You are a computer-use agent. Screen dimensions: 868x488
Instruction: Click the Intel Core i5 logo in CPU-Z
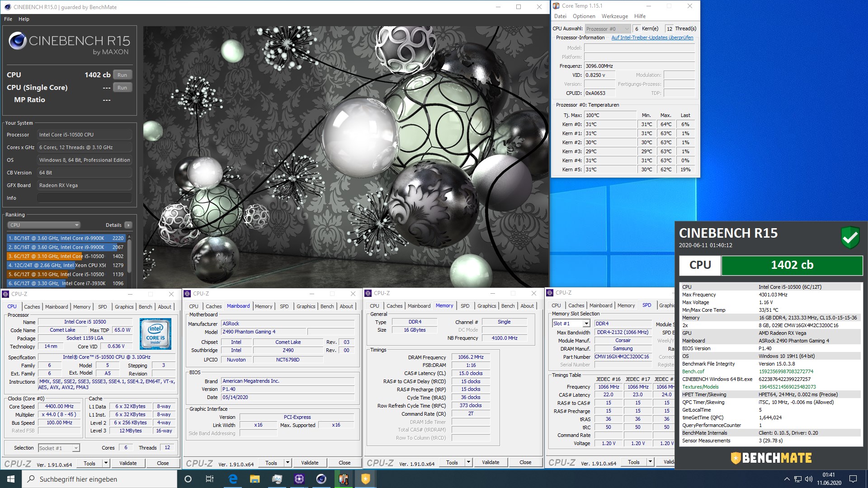(156, 334)
